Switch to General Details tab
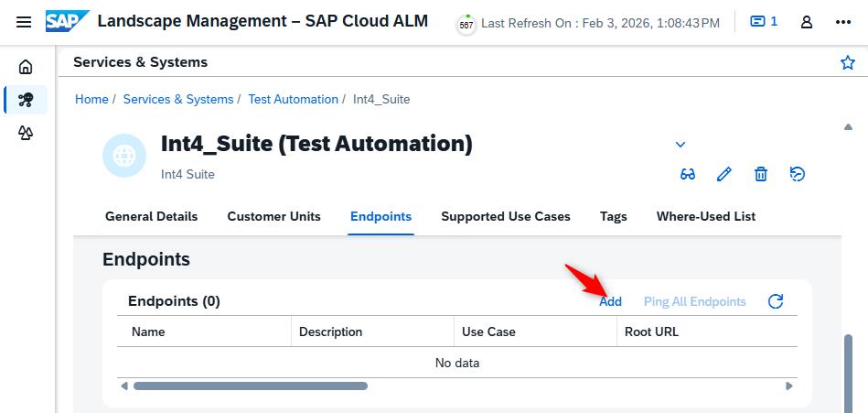The width and height of the screenshot is (868, 413). 151,216
